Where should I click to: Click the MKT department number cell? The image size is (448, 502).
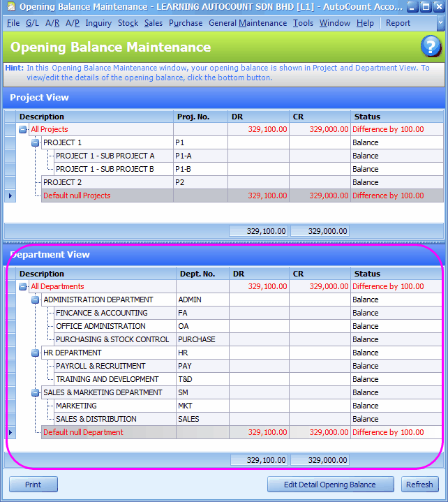tap(202, 406)
